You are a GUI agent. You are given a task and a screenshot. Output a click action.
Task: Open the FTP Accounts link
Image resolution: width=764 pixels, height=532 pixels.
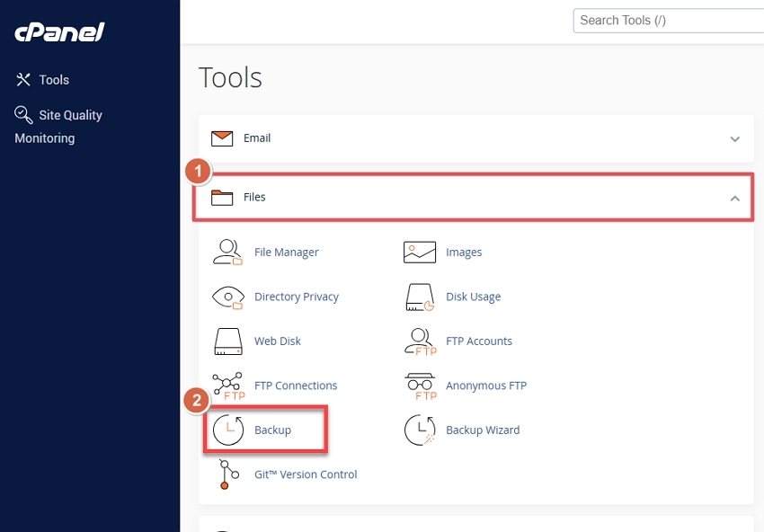[479, 341]
